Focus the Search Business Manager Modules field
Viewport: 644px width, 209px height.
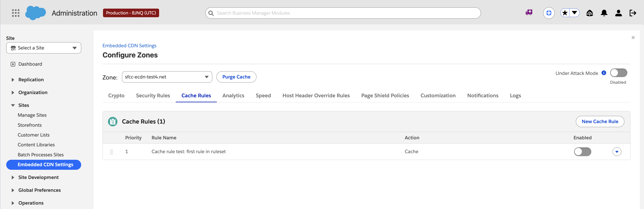343,13
